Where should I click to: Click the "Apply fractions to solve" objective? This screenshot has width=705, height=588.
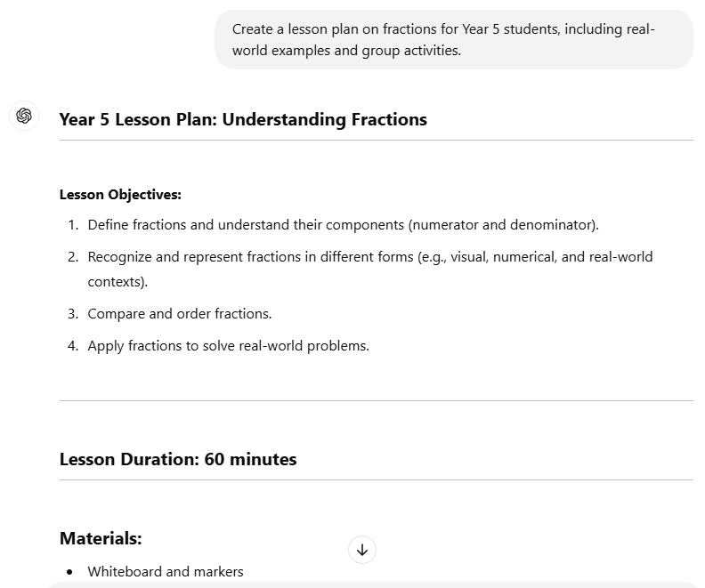pos(228,345)
